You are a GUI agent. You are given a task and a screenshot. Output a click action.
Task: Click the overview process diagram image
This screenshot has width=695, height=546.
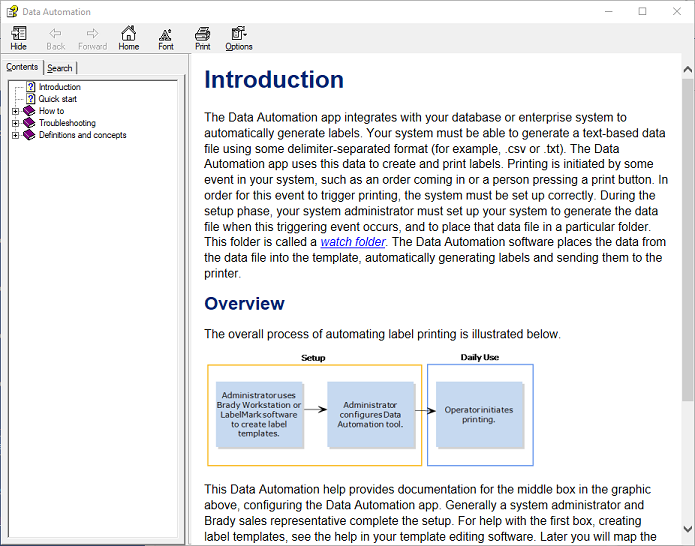370,409
